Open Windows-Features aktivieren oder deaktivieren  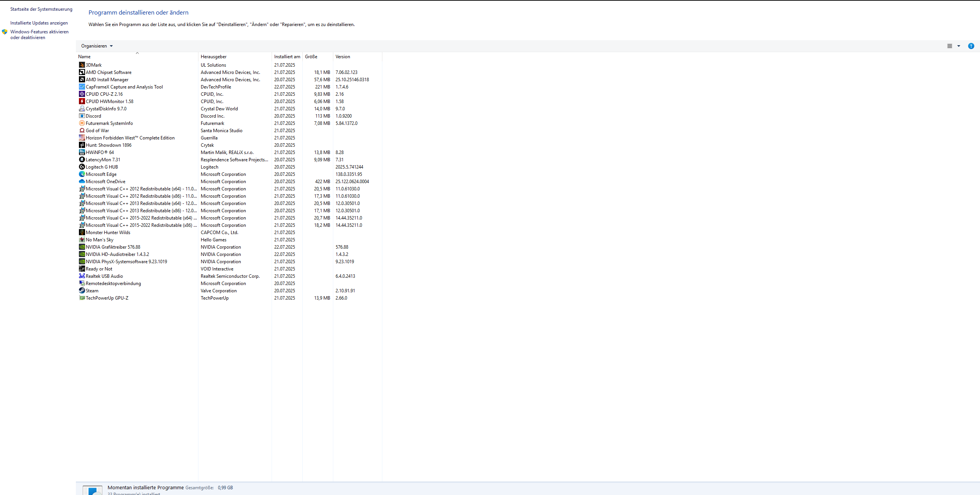pos(39,34)
